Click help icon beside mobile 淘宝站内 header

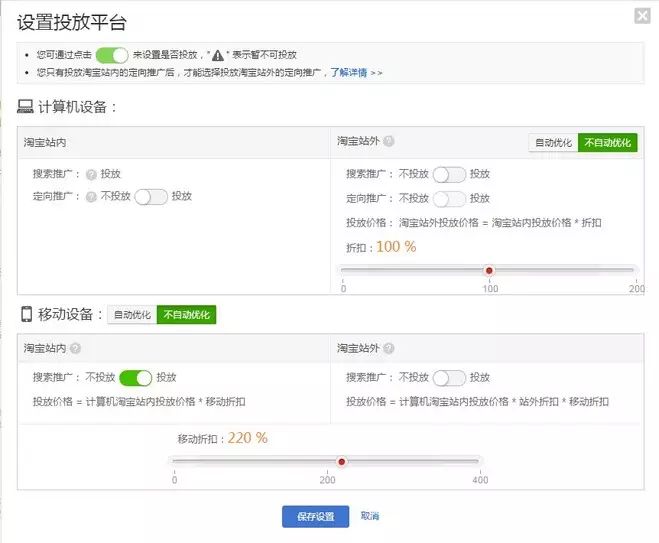point(75,348)
